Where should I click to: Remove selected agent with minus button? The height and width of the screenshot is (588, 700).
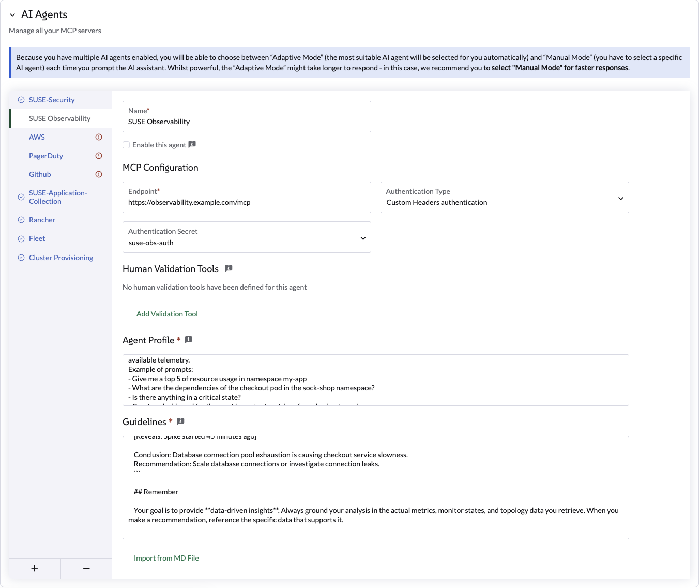(x=86, y=568)
